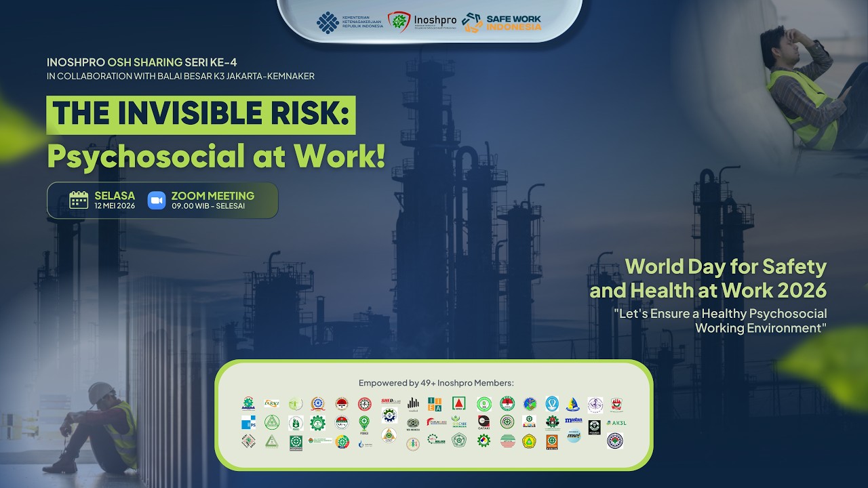
Task: Click the blue IPS member logo
Action: point(248,422)
